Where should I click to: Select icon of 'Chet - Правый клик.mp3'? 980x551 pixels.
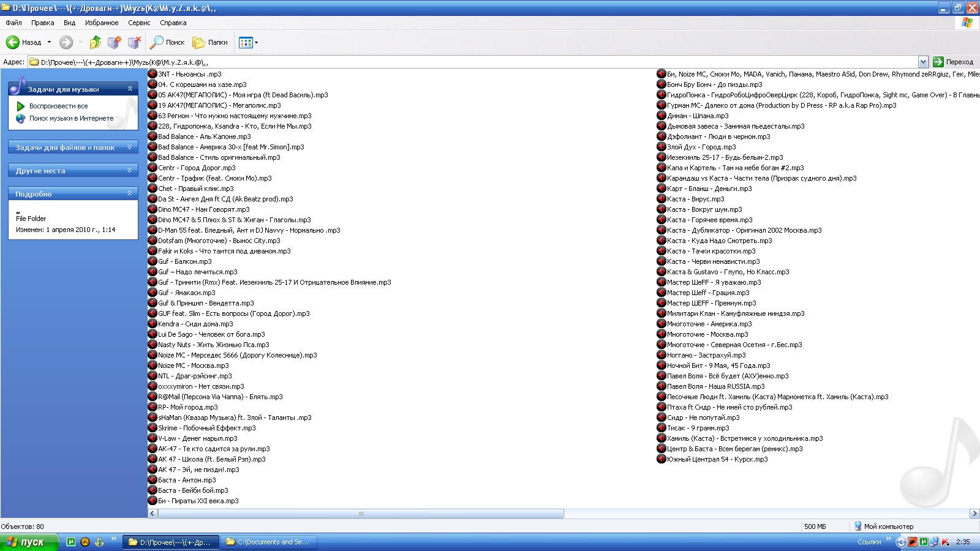pos(153,189)
